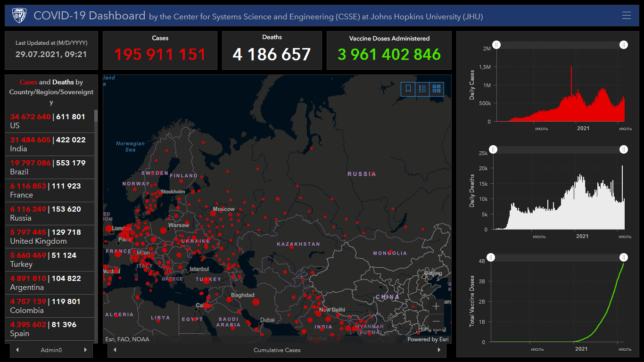
Task: Go to next Admin level list
Action: tap(85, 350)
